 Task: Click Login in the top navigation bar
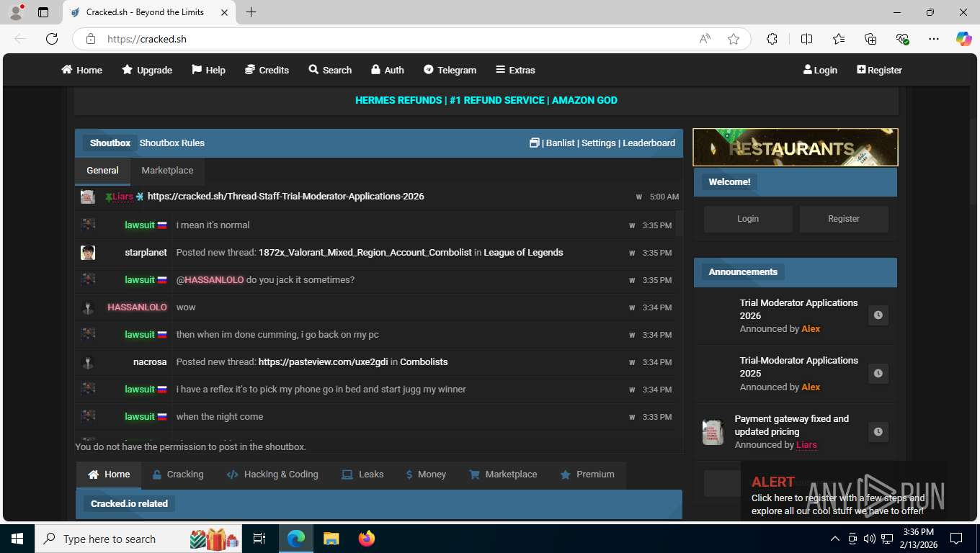[820, 70]
